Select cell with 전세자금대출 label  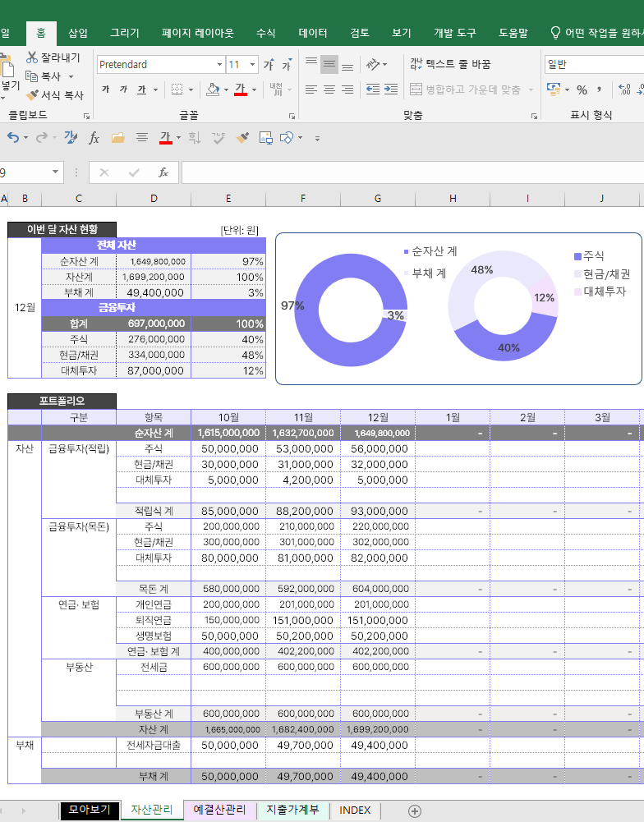coord(154,745)
